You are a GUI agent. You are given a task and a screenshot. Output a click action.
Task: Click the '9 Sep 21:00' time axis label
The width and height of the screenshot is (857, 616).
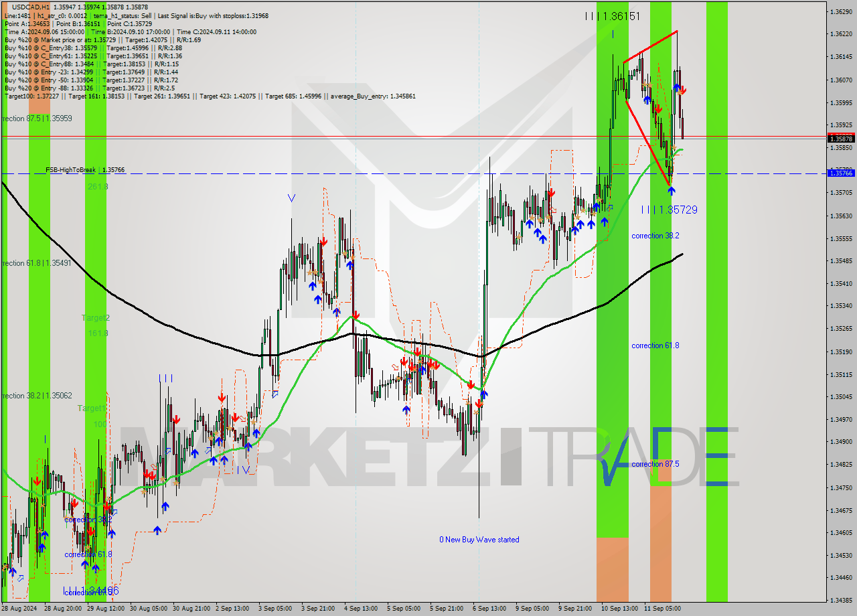(575, 609)
